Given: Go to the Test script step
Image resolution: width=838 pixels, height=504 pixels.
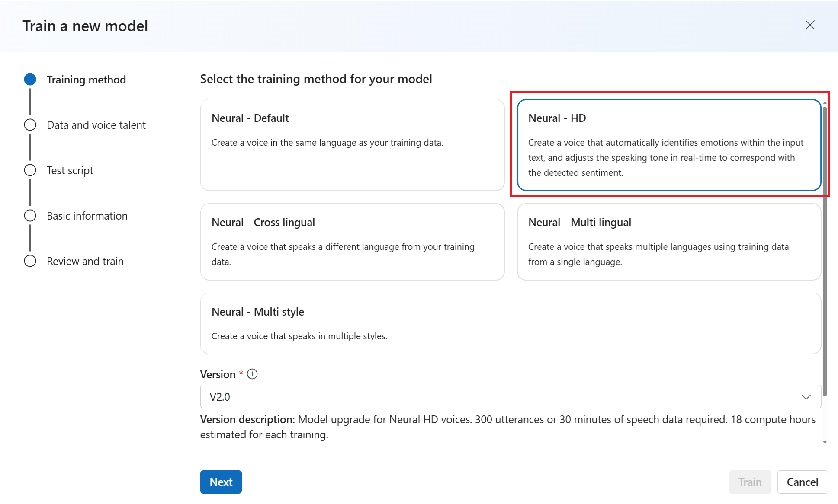Looking at the screenshot, I should click(70, 170).
